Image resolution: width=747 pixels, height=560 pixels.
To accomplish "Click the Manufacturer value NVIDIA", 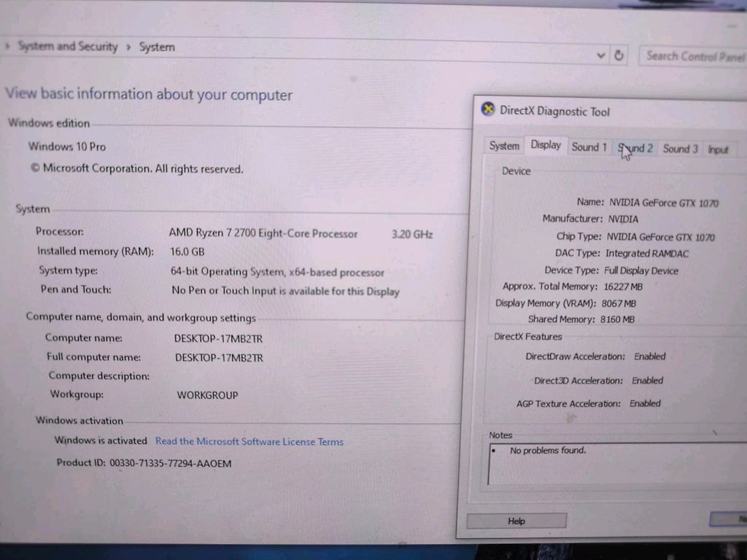I will [x=623, y=219].
